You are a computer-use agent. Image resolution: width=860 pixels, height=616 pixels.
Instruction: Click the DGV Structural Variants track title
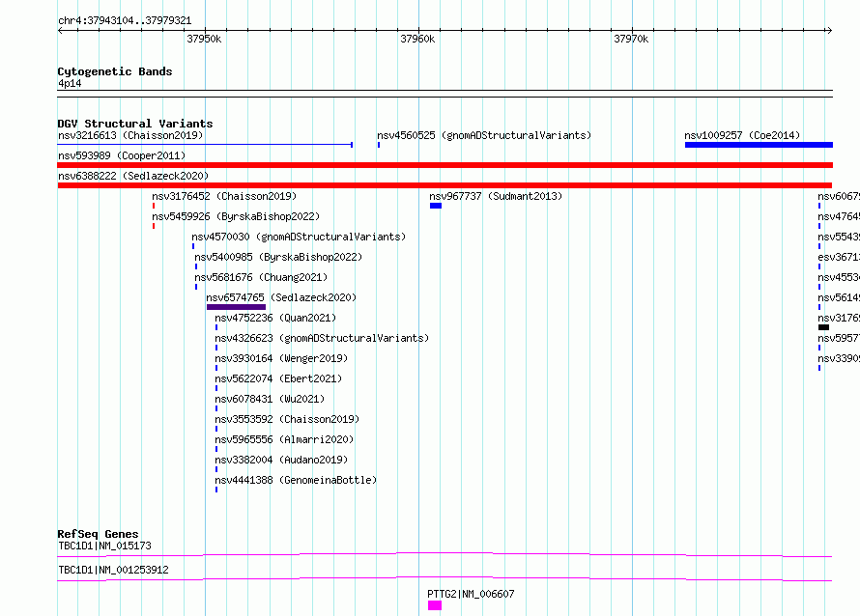click(x=135, y=124)
